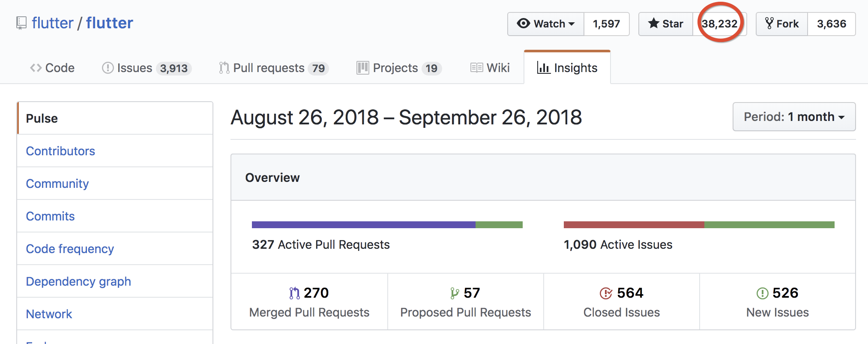Click the Projects board icon
This screenshot has height=344, width=868.
click(362, 68)
